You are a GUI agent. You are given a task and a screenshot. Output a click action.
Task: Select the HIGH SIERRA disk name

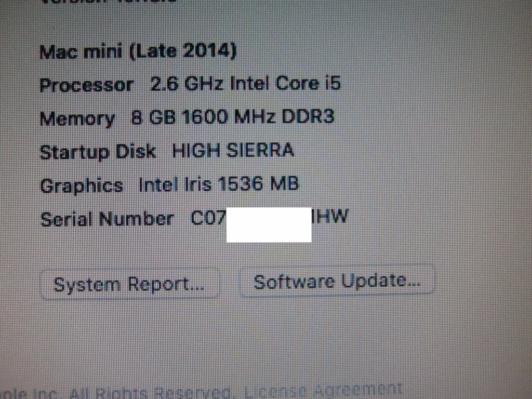click(x=233, y=150)
